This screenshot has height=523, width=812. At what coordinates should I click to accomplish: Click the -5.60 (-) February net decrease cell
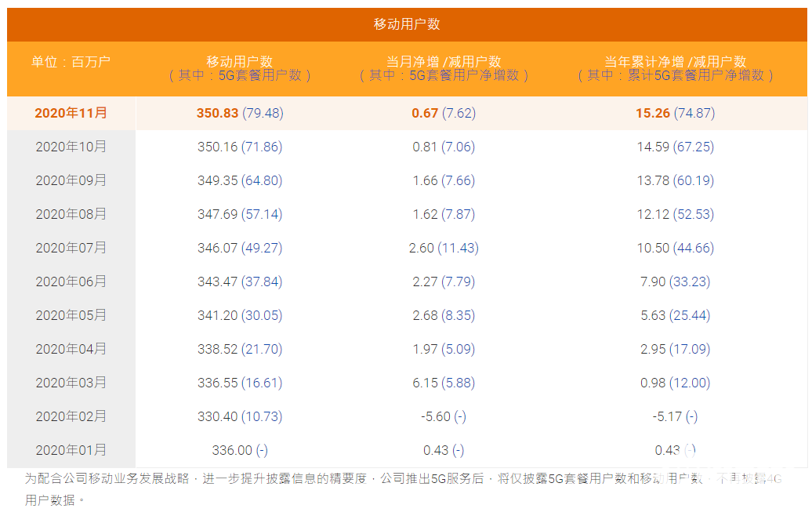pos(444,416)
